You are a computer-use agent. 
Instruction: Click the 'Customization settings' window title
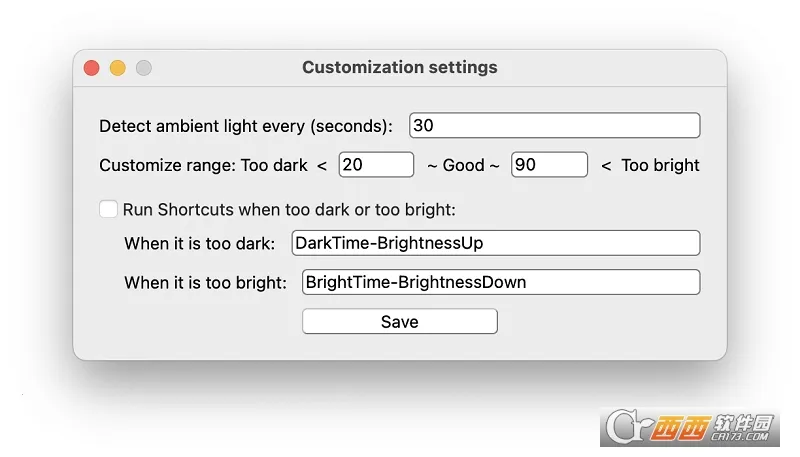click(399, 68)
